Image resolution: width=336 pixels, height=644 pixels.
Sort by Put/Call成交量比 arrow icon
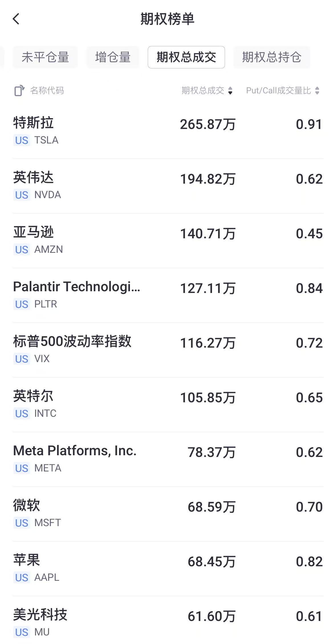tap(317, 91)
